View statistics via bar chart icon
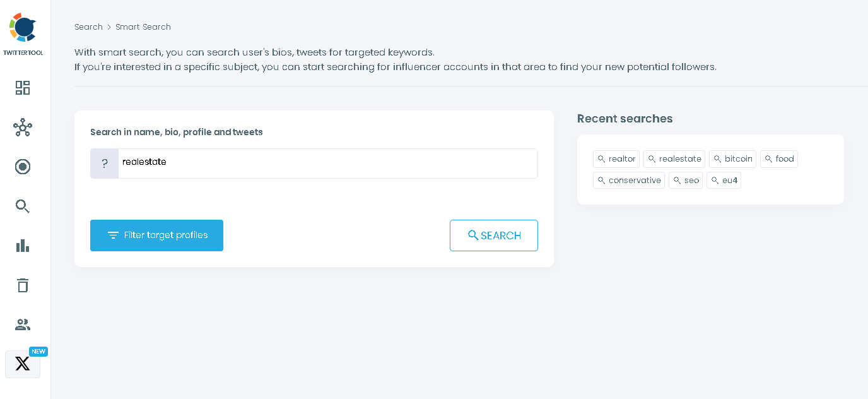This screenshot has height=399, width=868. pyautogui.click(x=23, y=246)
